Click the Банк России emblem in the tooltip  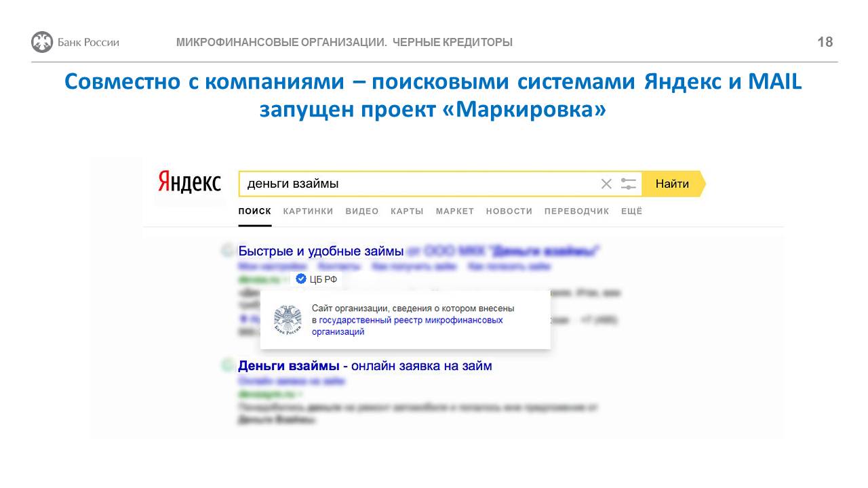(288, 319)
